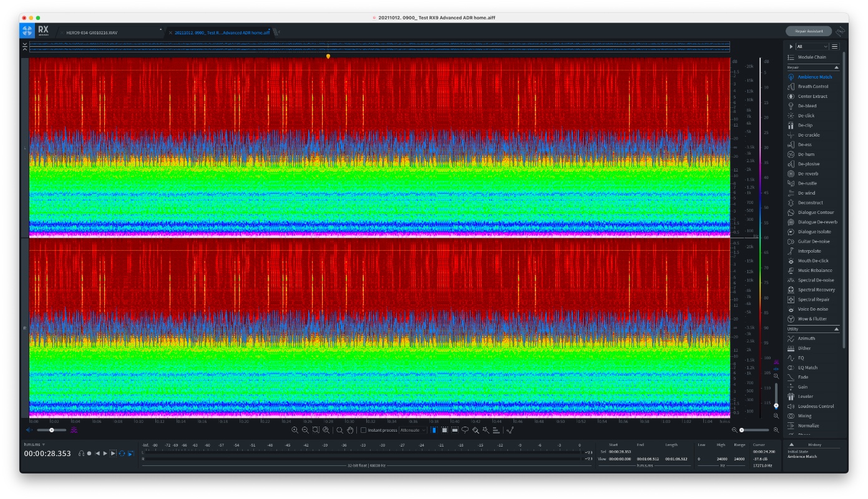
Task: Enable the Instant process checkbox
Action: (364, 430)
